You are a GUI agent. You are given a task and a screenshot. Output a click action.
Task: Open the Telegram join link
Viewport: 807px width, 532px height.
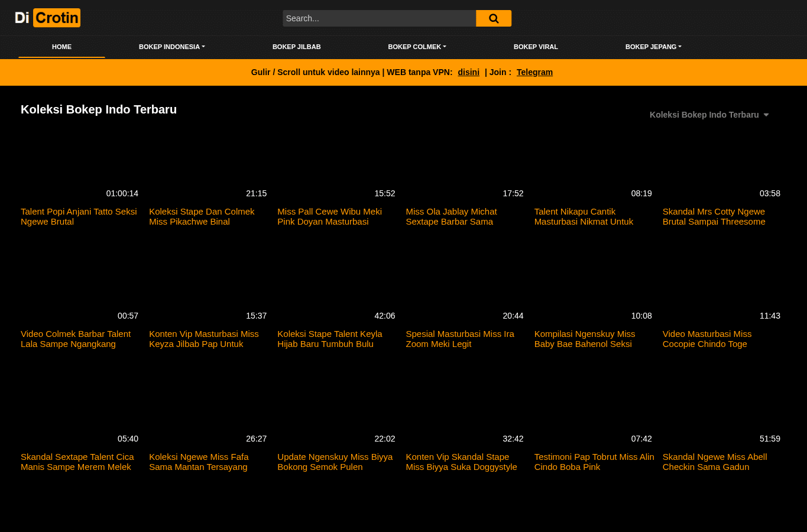[x=534, y=72]
